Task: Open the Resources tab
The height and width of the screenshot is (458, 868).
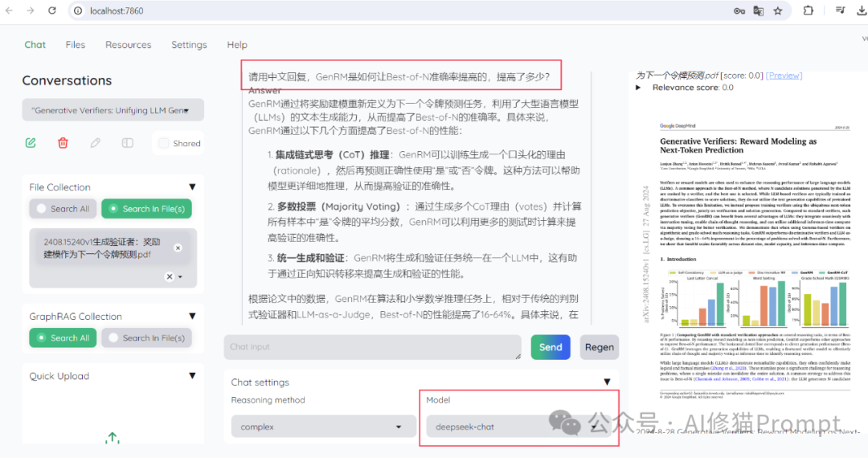Action: 129,45
